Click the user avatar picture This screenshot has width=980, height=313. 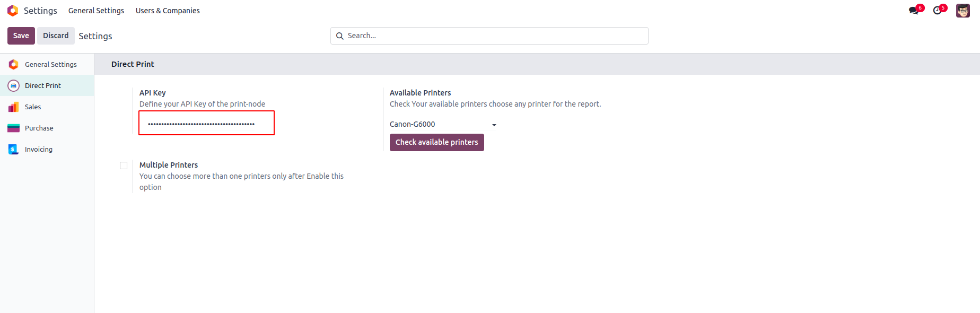pos(962,11)
